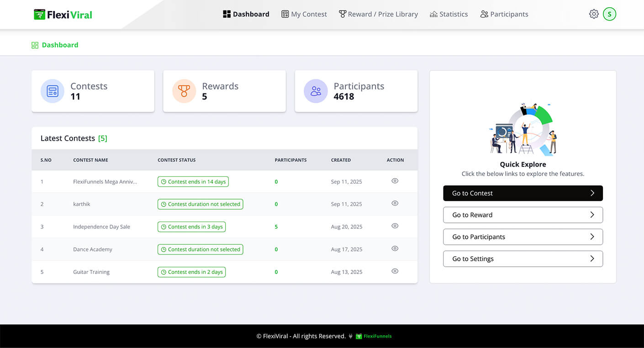Switch to the Statistics page
The image size is (644, 348).
pos(449,14)
